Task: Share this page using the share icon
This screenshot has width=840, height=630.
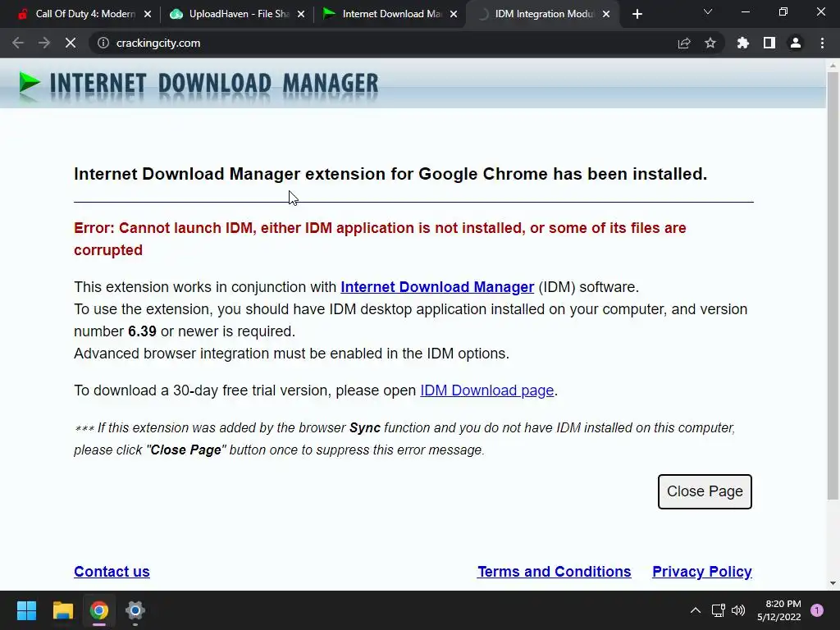Action: pyautogui.click(x=684, y=43)
